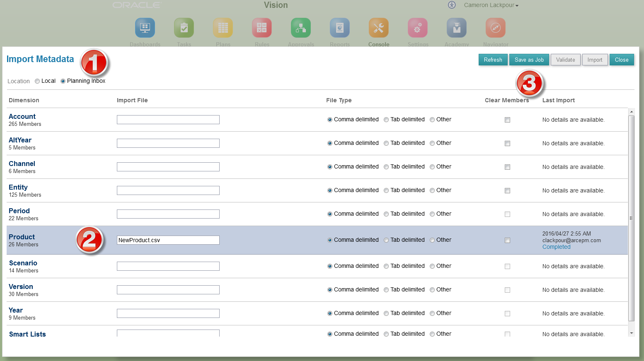The image size is (644, 361).
Task: Open the Year dimension link
Action: tap(16, 310)
